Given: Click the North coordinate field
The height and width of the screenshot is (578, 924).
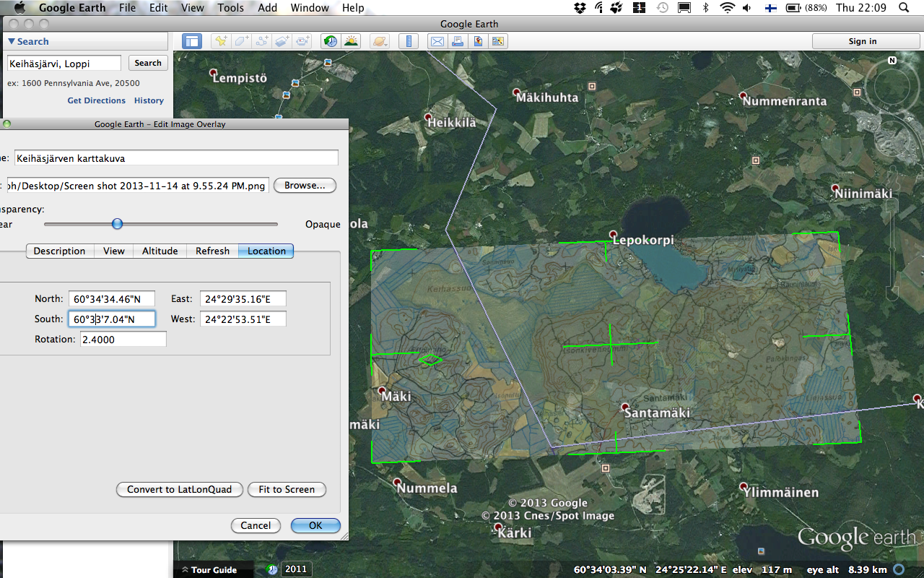Looking at the screenshot, I should [x=112, y=299].
